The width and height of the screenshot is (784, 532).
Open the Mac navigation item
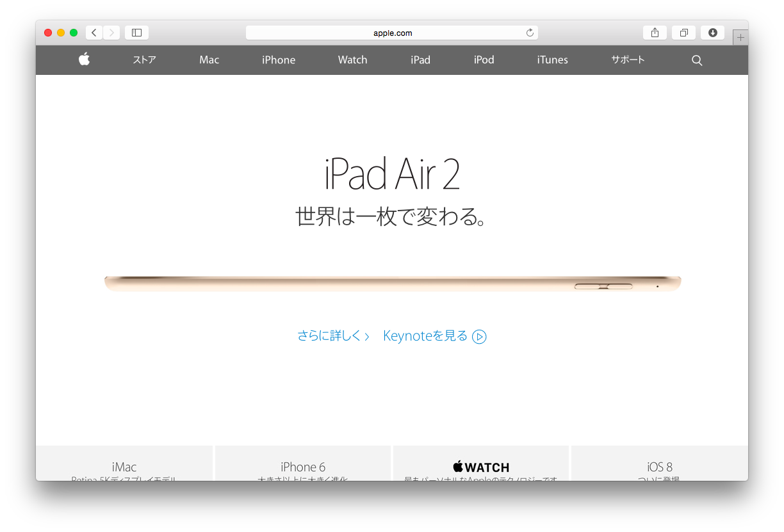(x=209, y=60)
